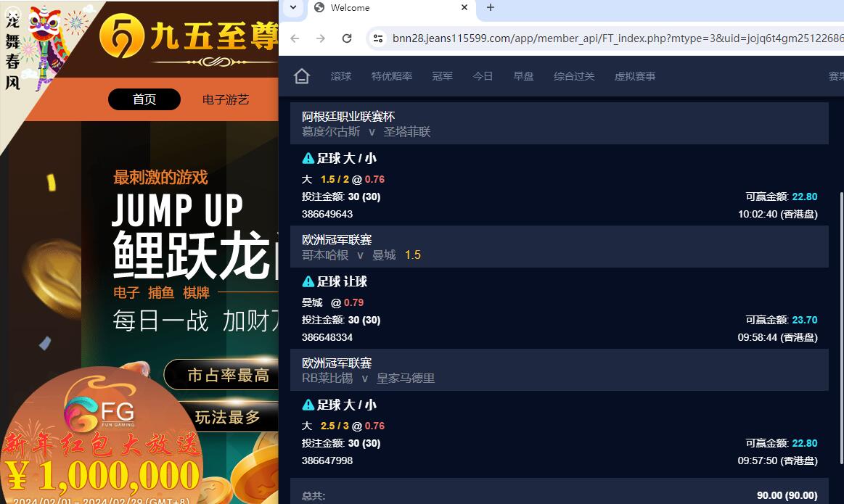Click browser back arrow
The width and height of the screenshot is (844, 504).
pyautogui.click(x=295, y=38)
